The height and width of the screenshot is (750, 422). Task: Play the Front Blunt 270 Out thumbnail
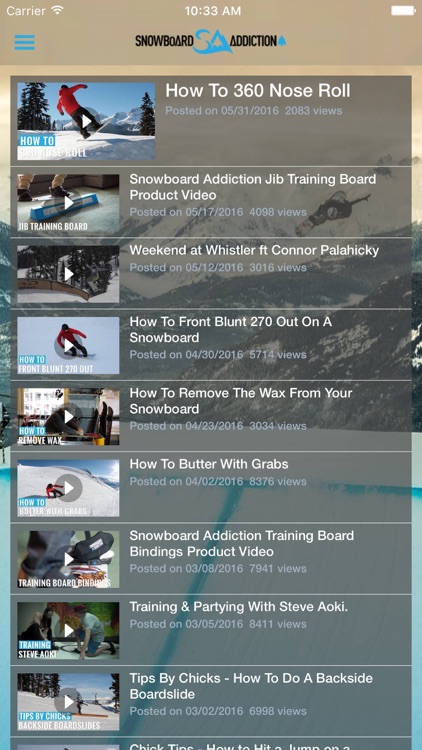tap(68, 345)
